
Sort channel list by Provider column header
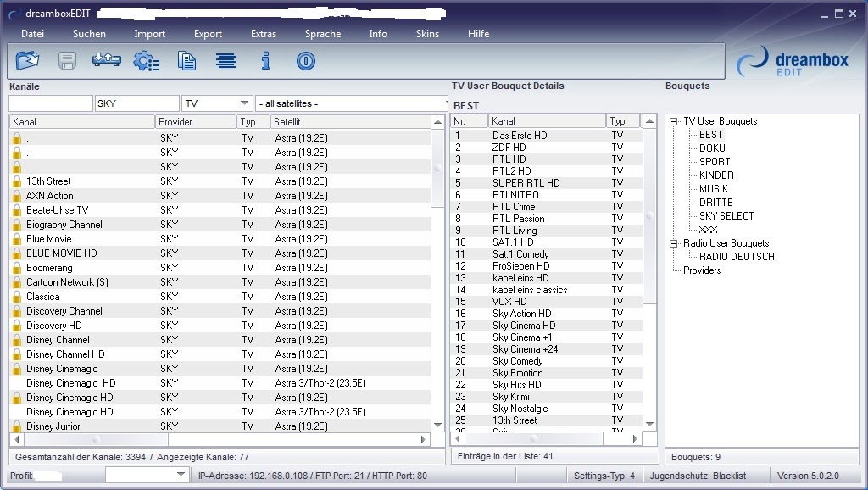point(196,122)
